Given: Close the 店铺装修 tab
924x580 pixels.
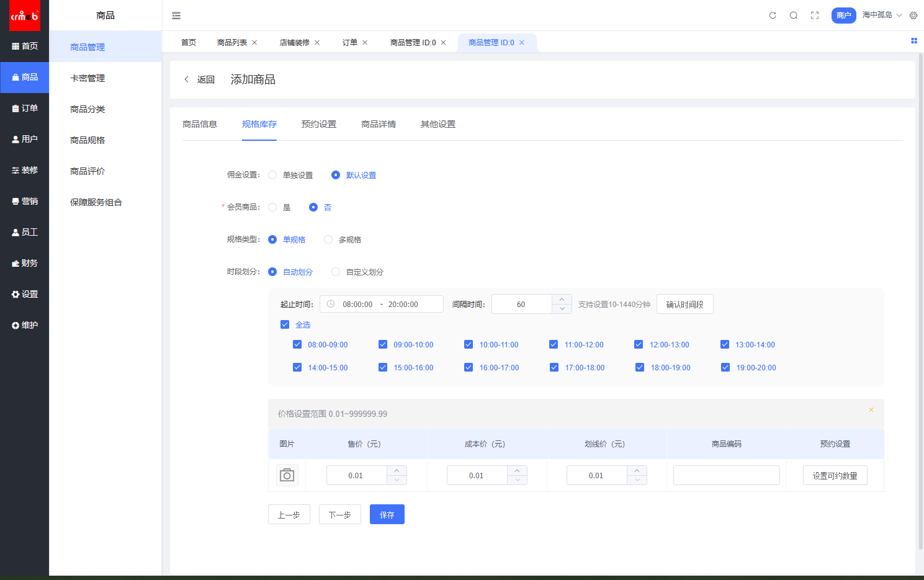Looking at the screenshot, I should pos(317,42).
